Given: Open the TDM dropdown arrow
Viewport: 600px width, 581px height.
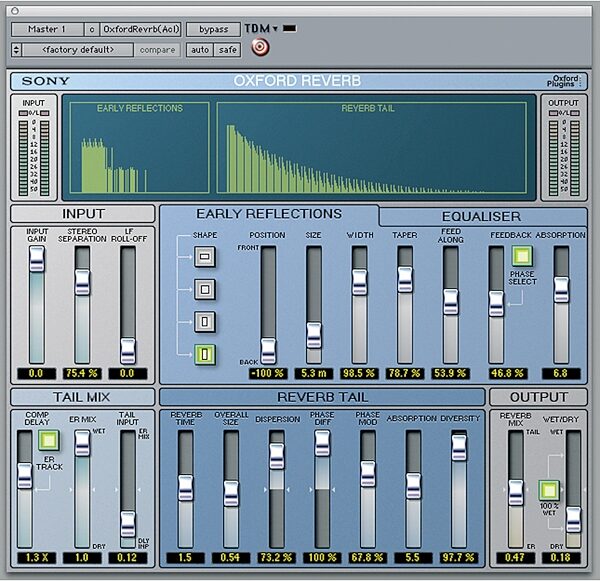Looking at the screenshot, I should 275,29.
